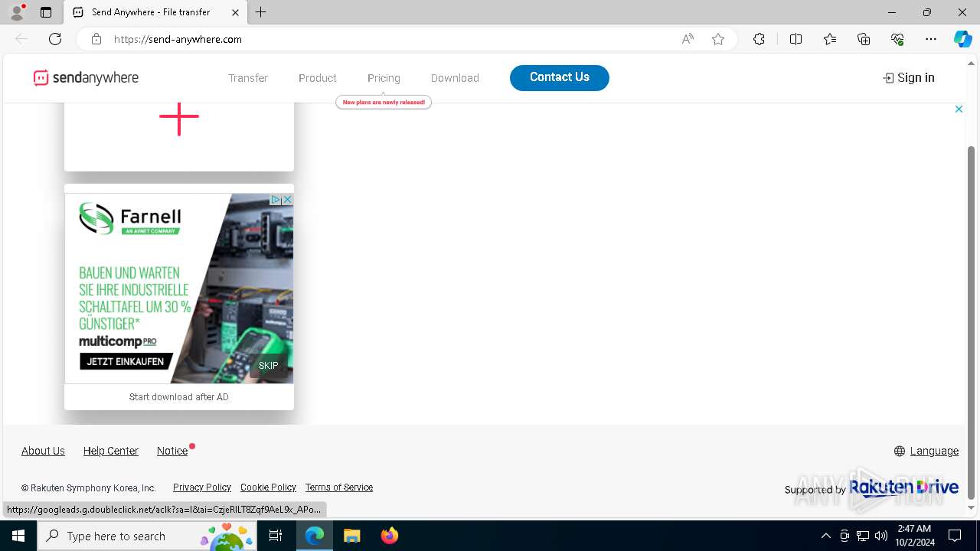Image resolution: width=980 pixels, height=551 pixels.
Task: Open the Read aloud icon
Action: pyautogui.click(x=688, y=39)
